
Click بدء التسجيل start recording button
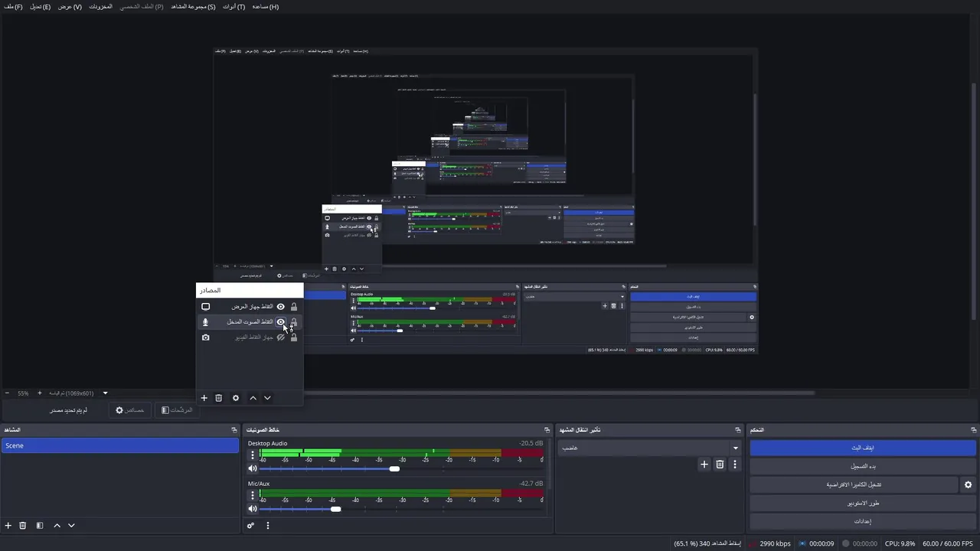pyautogui.click(x=863, y=467)
